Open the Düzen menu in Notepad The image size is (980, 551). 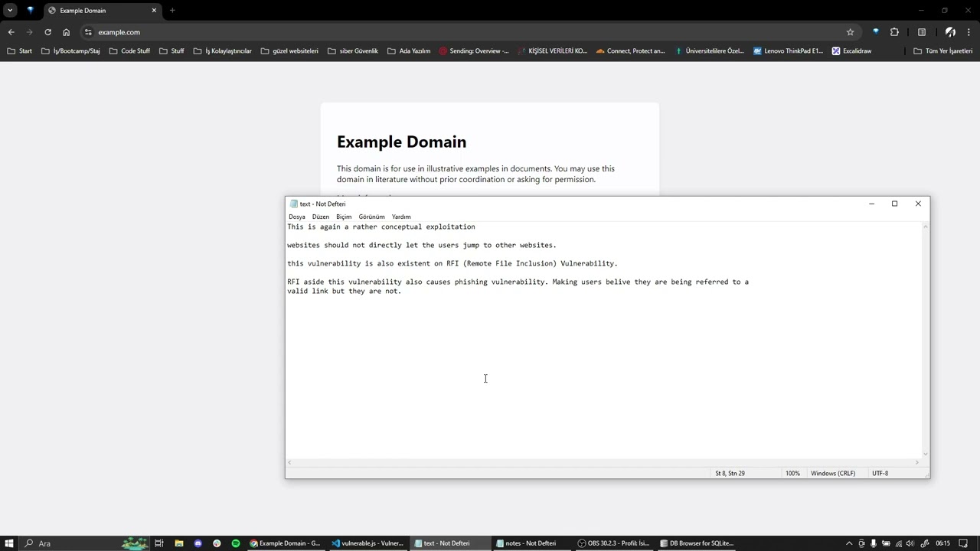tap(320, 217)
